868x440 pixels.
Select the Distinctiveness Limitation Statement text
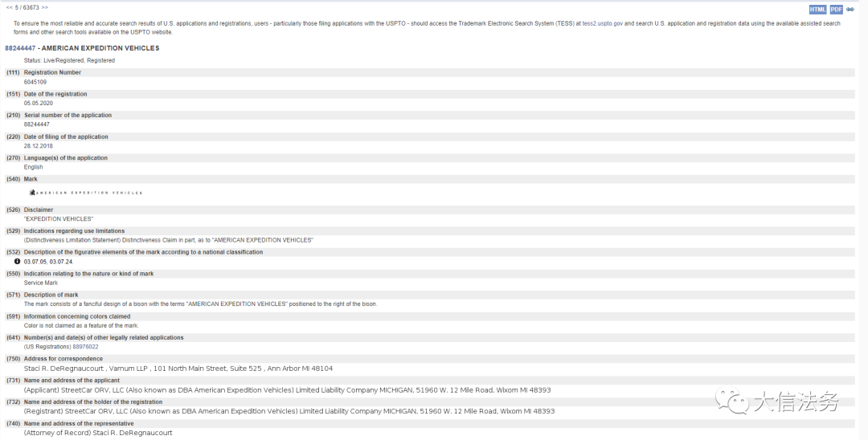[x=168, y=240]
